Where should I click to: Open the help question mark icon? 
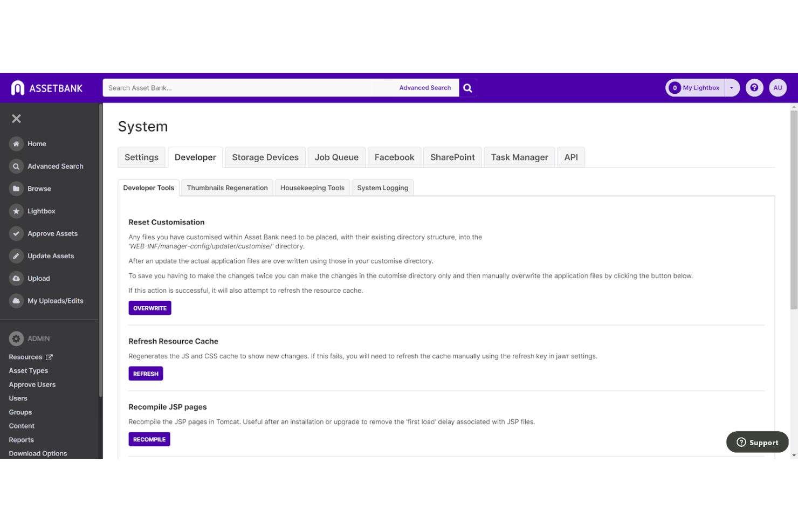tap(754, 88)
